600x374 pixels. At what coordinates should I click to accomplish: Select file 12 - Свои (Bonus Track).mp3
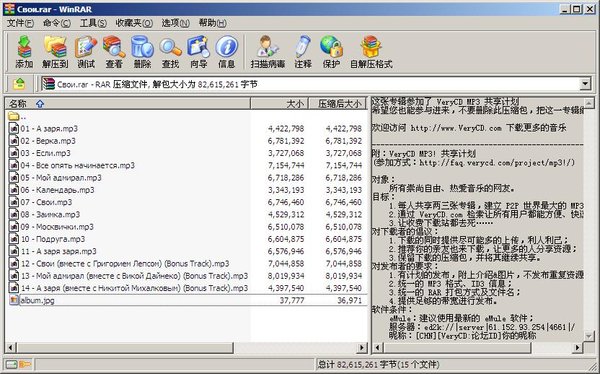click(x=125, y=263)
